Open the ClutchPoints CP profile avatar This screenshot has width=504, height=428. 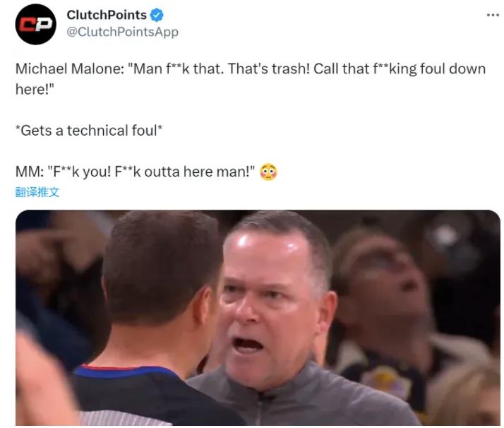[36, 24]
